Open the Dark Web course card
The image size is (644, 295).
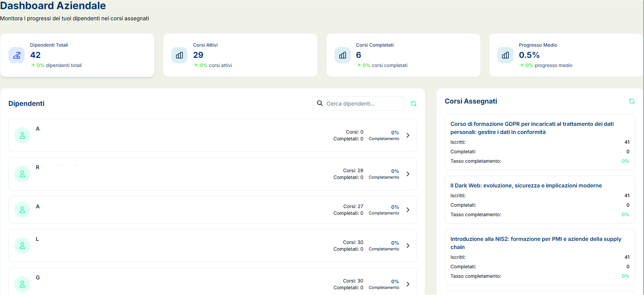[540, 200]
